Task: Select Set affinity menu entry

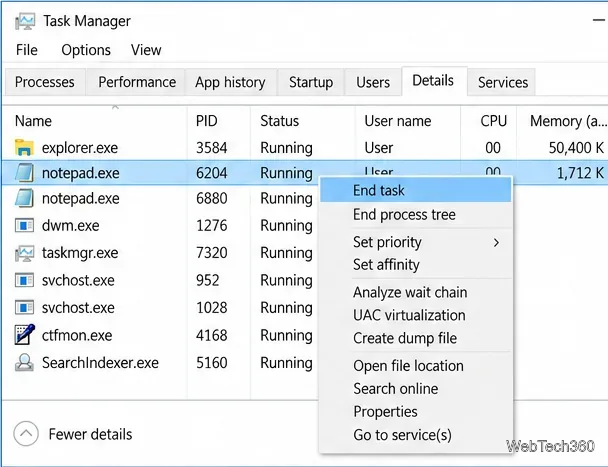Action: [x=416, y=265]
